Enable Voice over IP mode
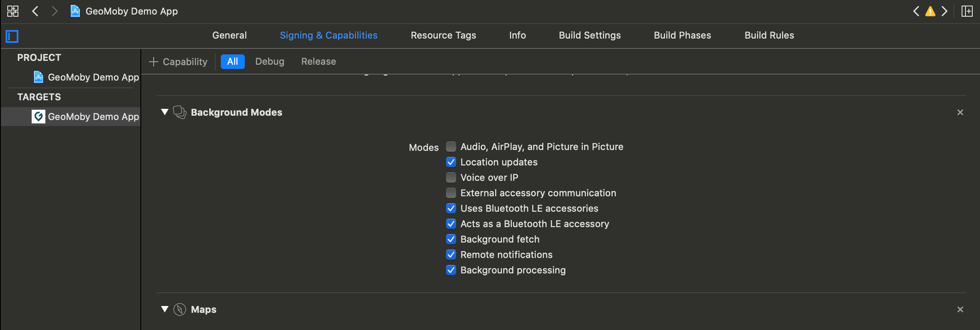 (451, 177)
